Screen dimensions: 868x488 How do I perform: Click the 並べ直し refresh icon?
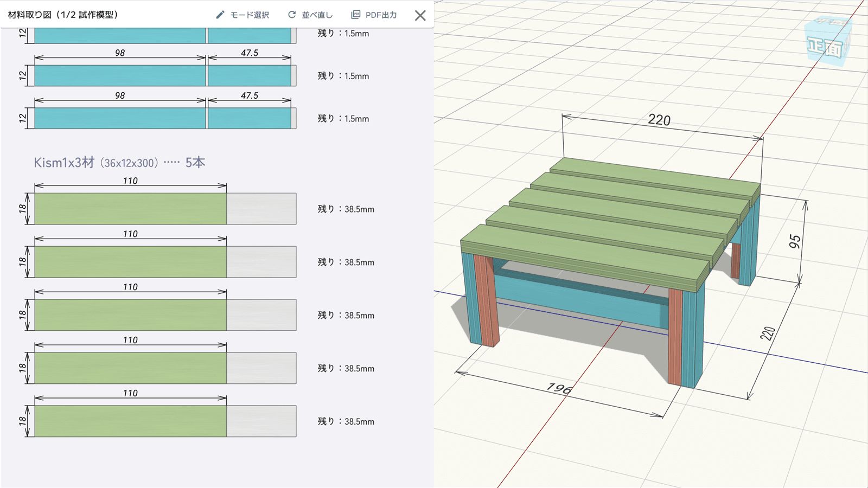pos(292,15)
